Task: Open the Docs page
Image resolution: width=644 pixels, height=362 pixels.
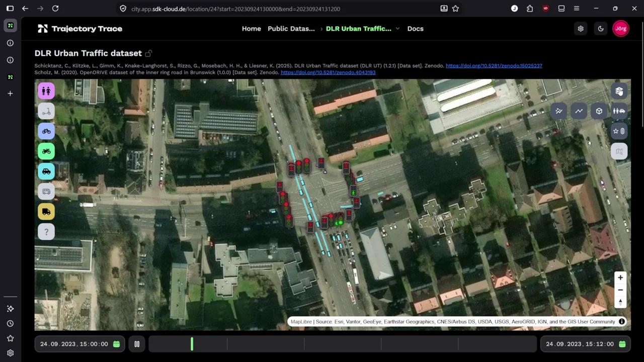Action: [x=416, y=29]
